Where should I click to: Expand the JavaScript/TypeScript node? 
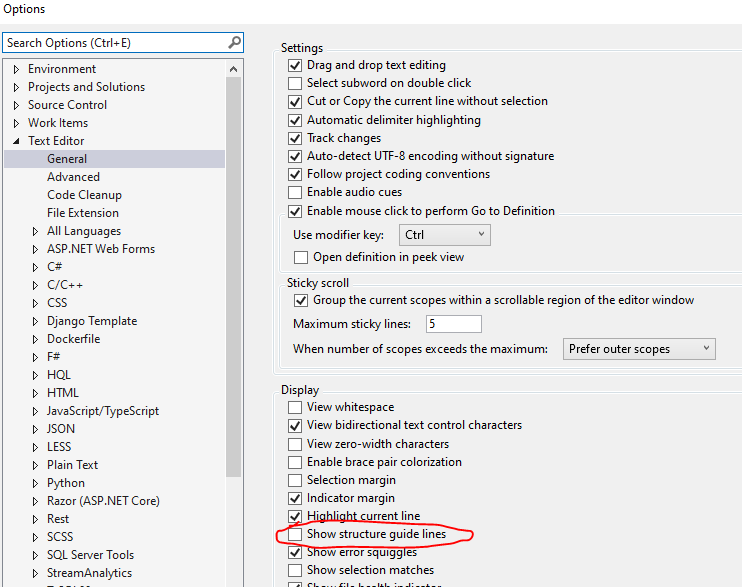[x=35, y=411]
